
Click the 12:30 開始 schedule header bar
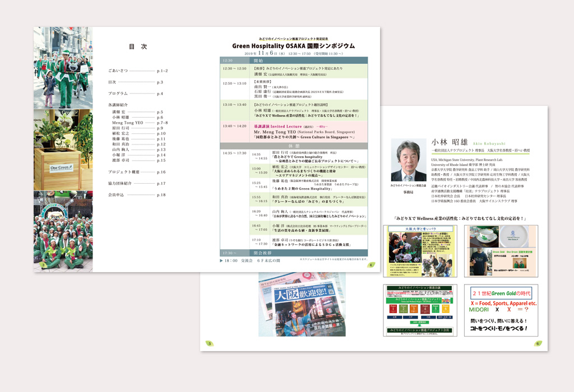(x=294, y=60)
